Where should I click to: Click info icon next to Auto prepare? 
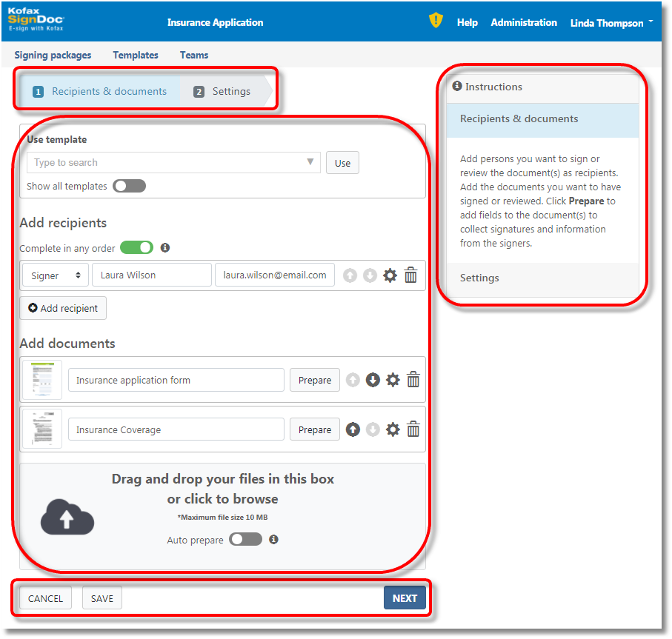(x=273, y=540)
